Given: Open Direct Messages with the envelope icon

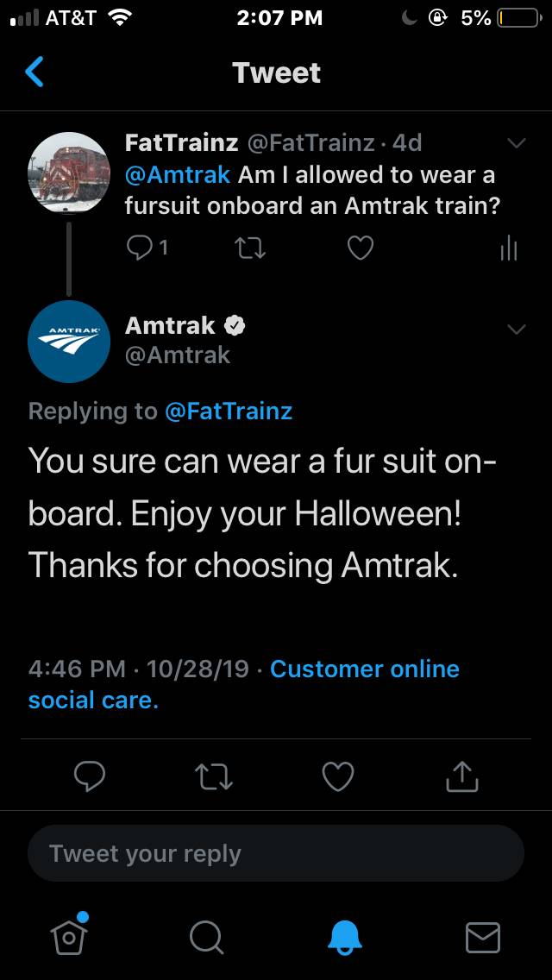Looking at the screenshot, I should [x=483, y=937].
